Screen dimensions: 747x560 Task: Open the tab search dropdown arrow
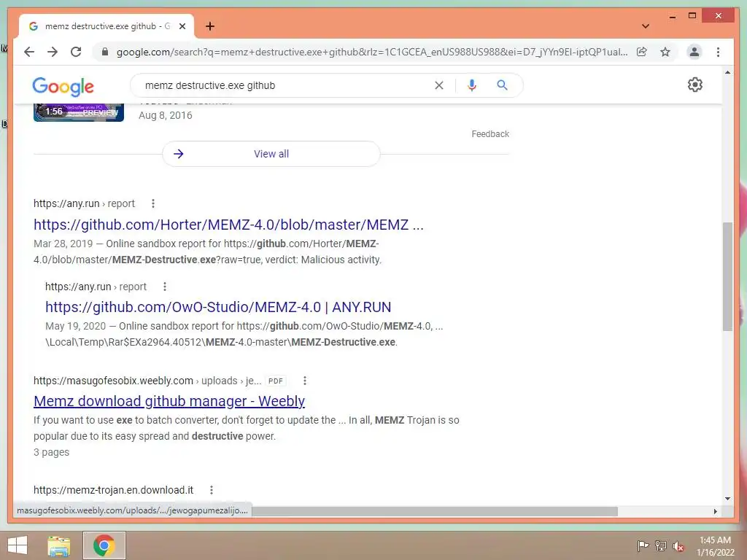click(646, 26)
